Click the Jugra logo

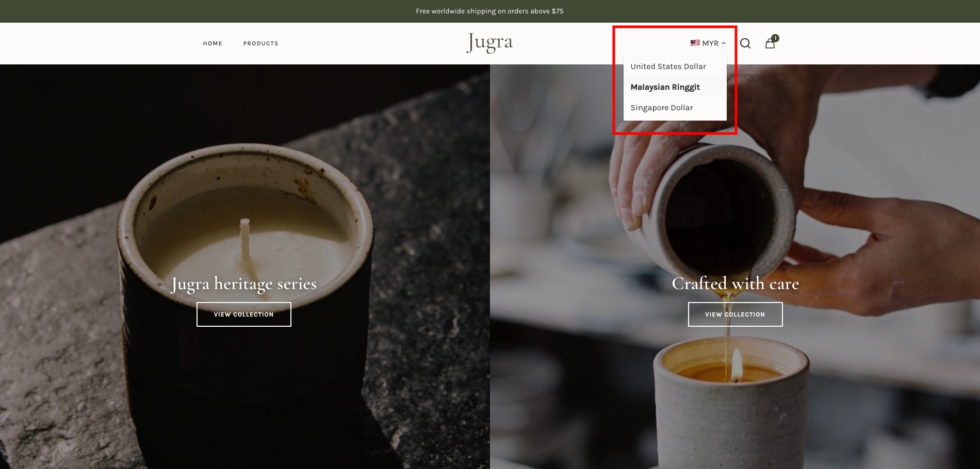(x=489, y=43)
